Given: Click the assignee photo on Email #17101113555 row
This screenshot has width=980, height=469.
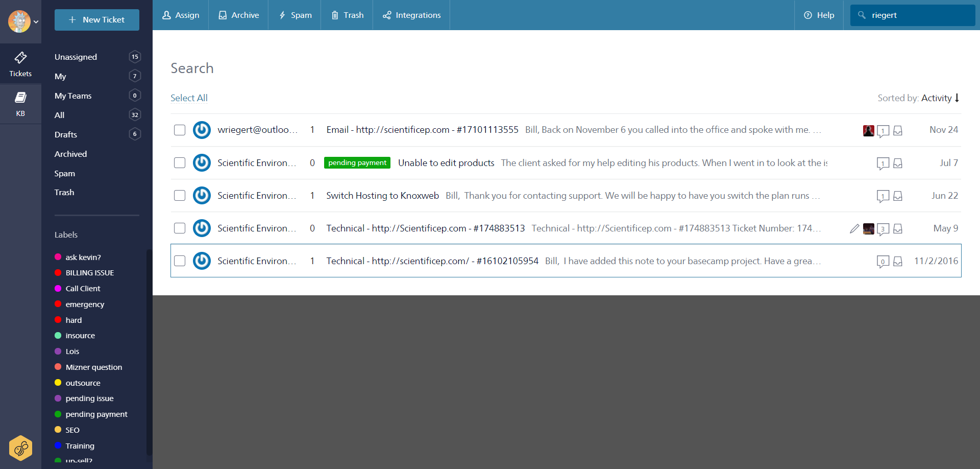Looking at the screenshot, I should [869, 131].
